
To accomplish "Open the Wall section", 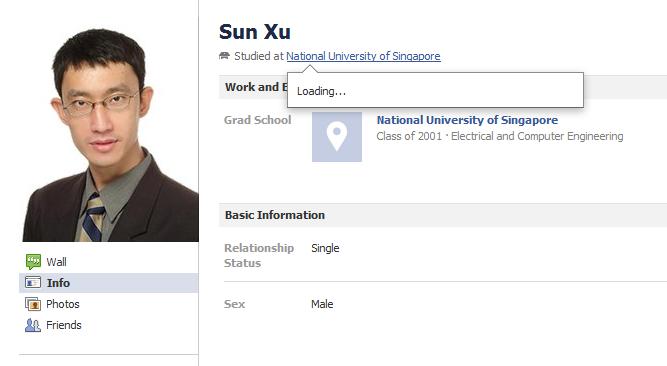I will pyautogui.click(x=108, y=262).
